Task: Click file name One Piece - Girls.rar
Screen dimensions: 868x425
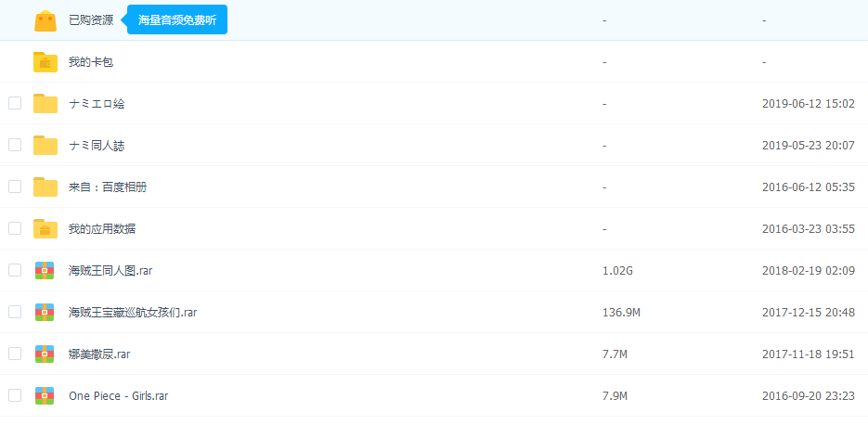Action: coord(119,395)
